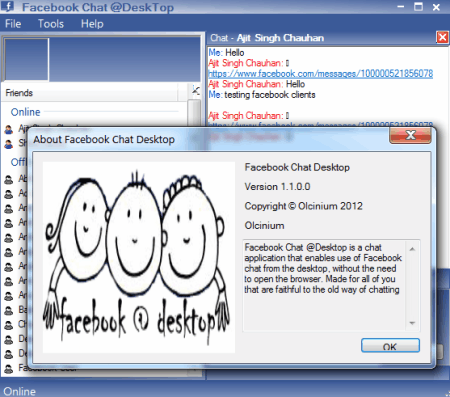450x397 pixels.
Task: Close the About Facebook Chat Desktop dialog
Action: coord(410,135)
